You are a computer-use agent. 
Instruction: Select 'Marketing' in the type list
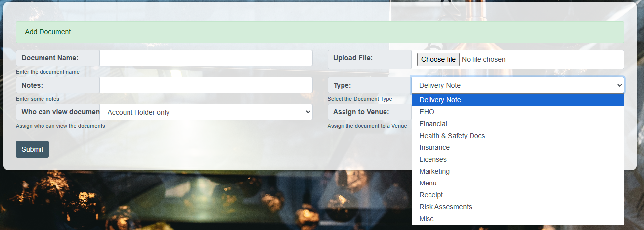434,171
